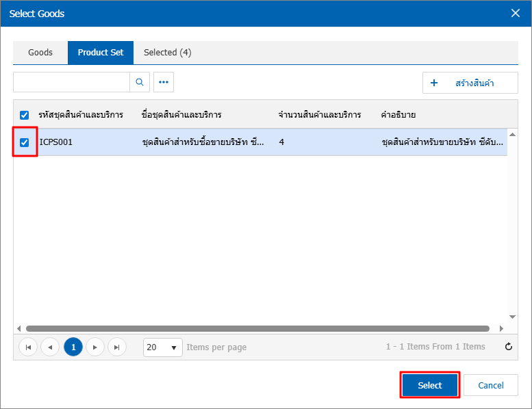Uncheck the ICPS001 row checkbox
532x409 pixels.
coord(25,142)
